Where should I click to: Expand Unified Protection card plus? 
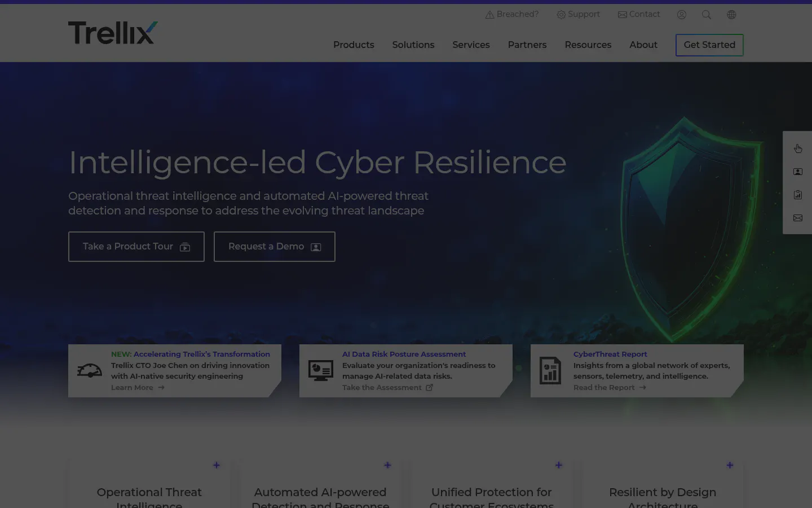coord(559,465)
